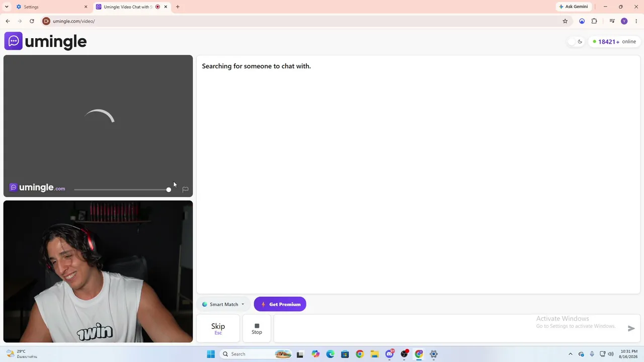Open Chrome's three-dot menu
Screen dimensions: 644x362
coord(636,21)
